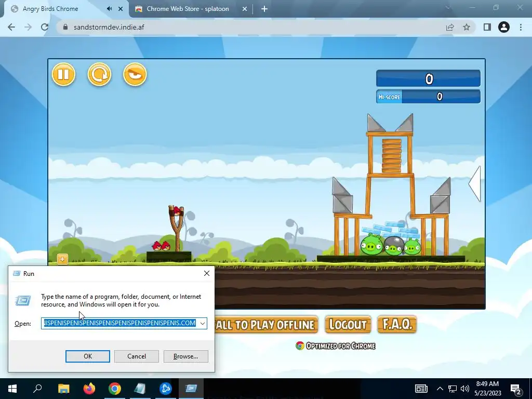Close the Angry Birds Chrome tab

(x=121, y=9)
